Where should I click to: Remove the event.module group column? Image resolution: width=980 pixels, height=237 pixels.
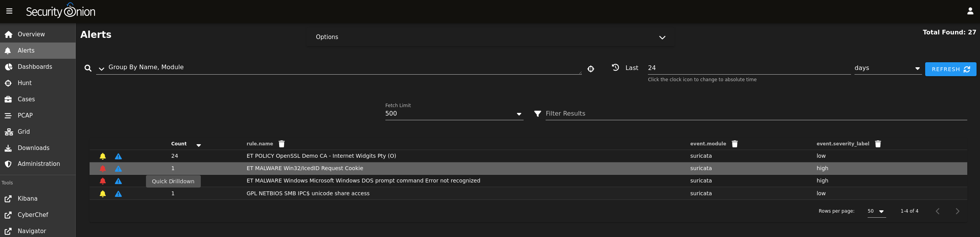pyautogui.click(x=734, y=144)
